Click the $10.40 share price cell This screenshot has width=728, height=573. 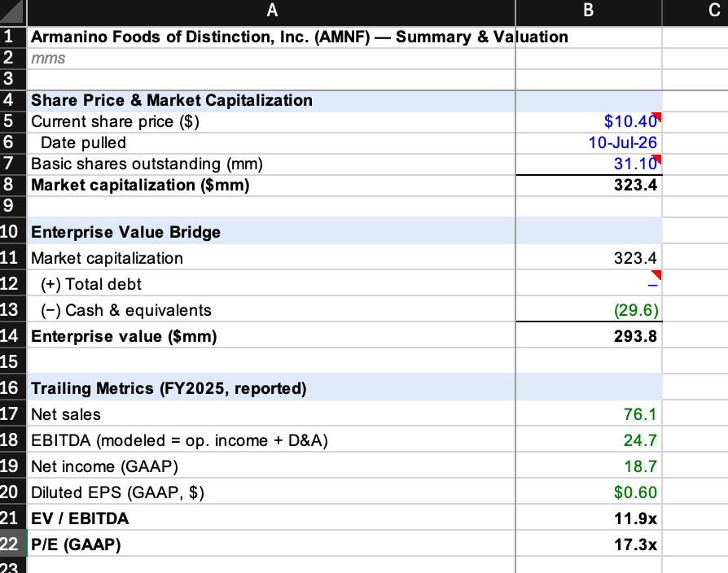pyautogui.click(x=589, y=121)
